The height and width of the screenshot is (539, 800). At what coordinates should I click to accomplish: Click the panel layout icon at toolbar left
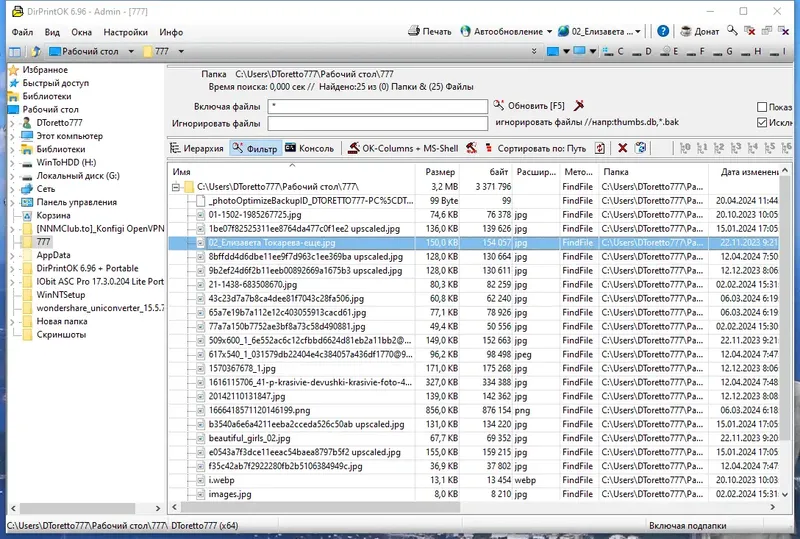coord(15,52)
